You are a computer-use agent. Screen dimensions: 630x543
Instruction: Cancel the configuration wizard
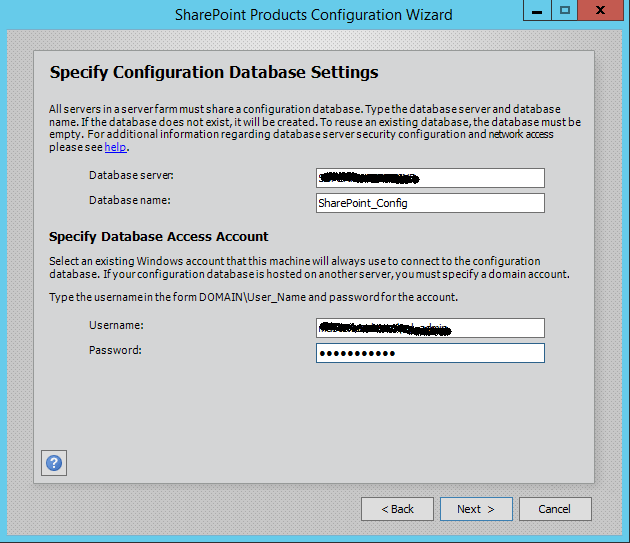click(555, 509)
